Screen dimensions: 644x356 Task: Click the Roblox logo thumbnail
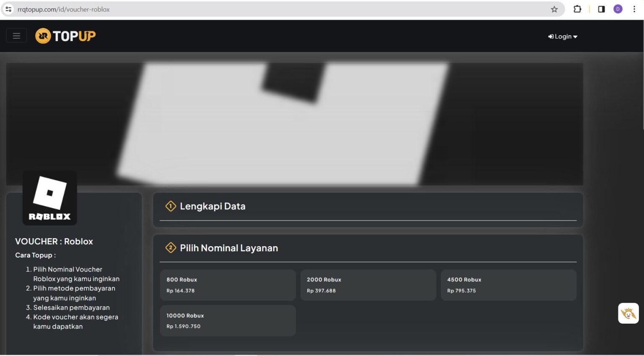coord(49,197)
